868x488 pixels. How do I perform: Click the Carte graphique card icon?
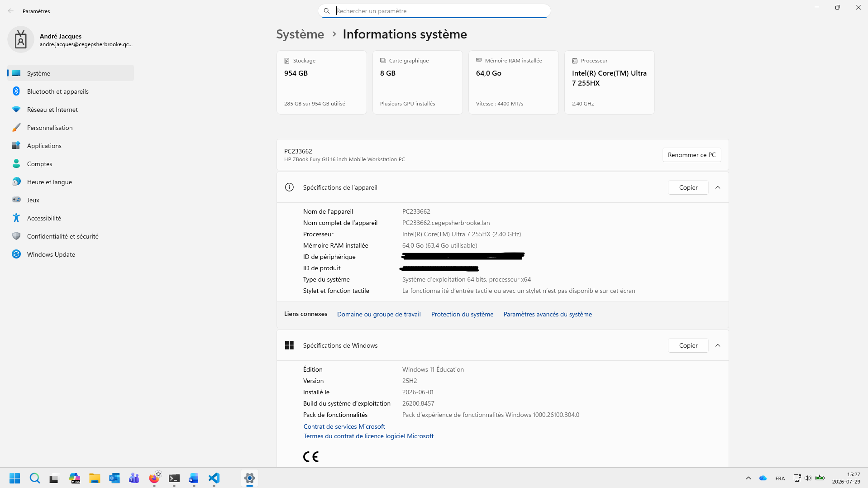pyautogui.click(x=383, y=61)
